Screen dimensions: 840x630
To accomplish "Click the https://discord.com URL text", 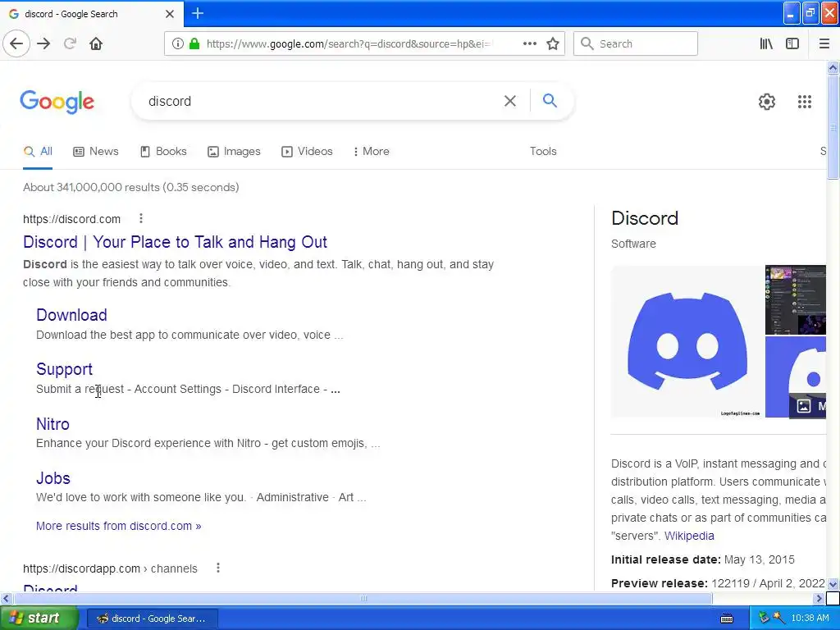I will 72,219.
